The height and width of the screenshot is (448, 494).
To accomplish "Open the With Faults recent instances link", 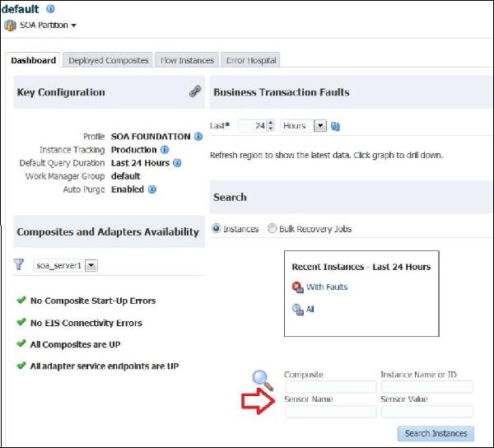I will point(327,287).
